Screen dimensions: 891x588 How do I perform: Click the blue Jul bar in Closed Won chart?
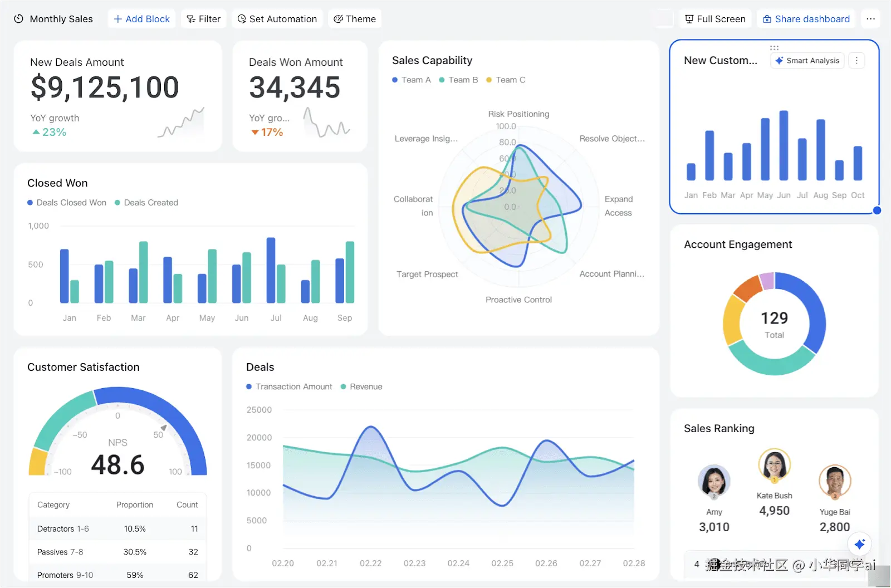tap(271, 270)
